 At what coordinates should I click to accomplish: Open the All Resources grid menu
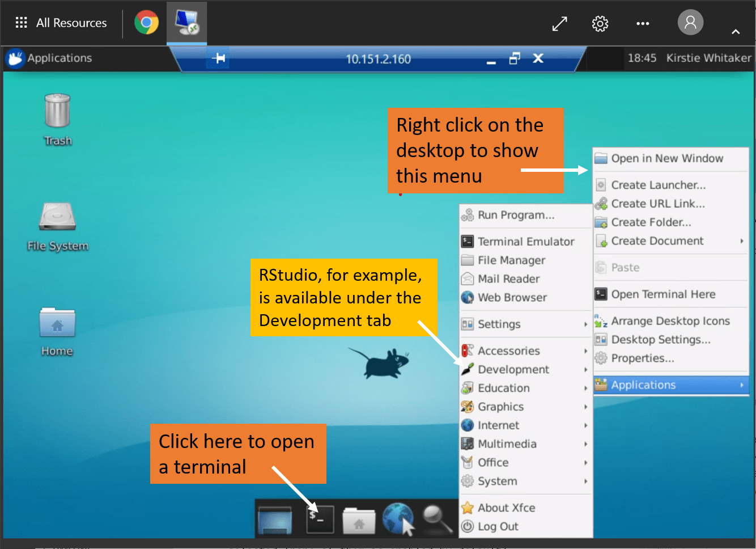(61, 23)
